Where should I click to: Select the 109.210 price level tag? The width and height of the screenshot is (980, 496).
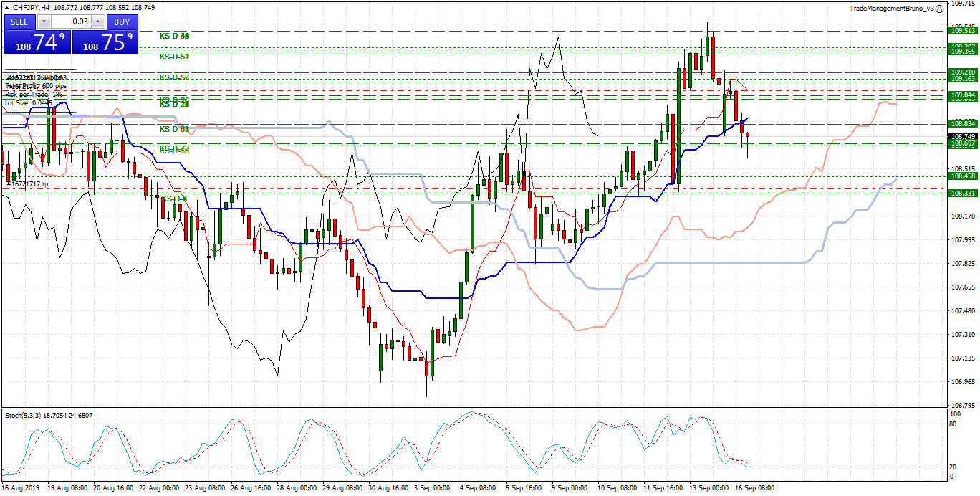(962, 72)
